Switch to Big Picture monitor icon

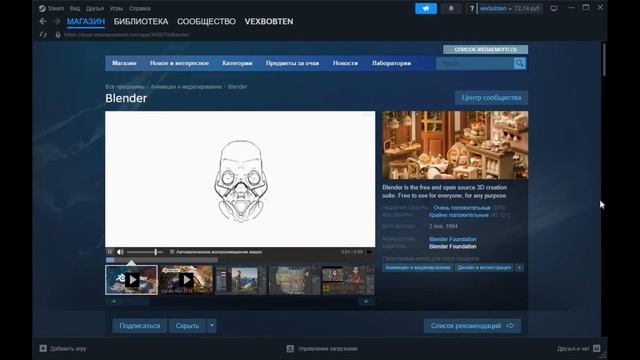pyautogui.click(x=554, y=9)
